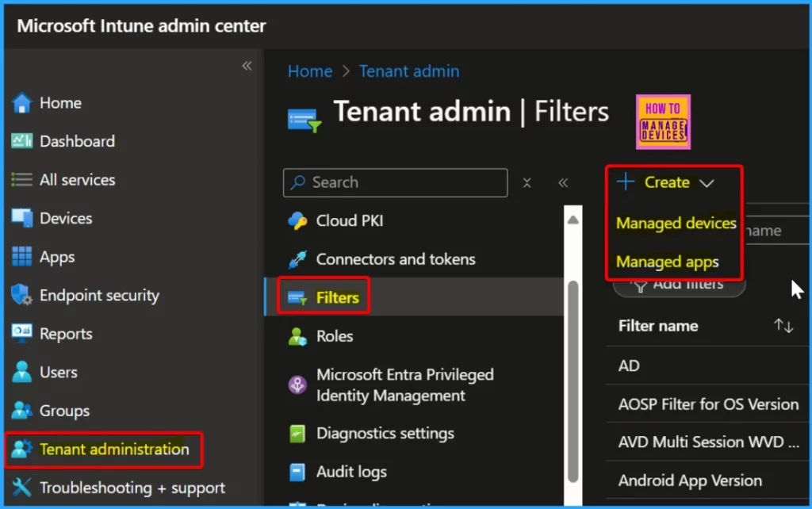Choose Managed devices from Create menu
Screen dimensions: 812x509
[676, 223]
